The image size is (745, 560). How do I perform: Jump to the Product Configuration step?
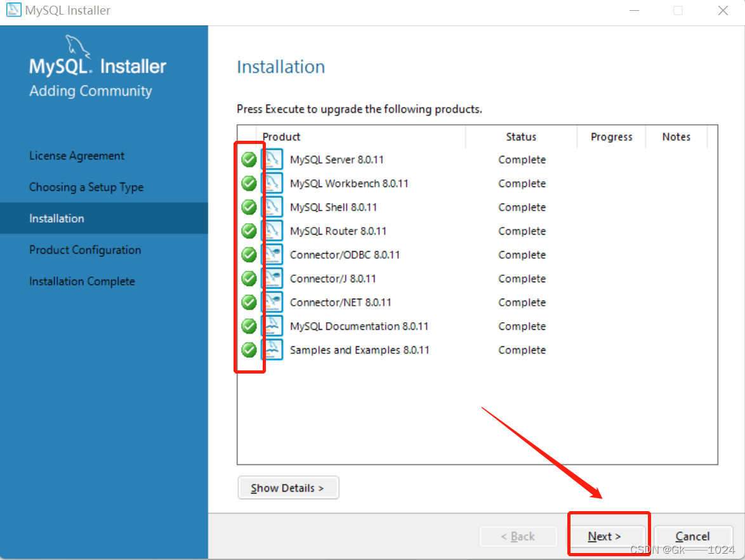coord(85,250)
